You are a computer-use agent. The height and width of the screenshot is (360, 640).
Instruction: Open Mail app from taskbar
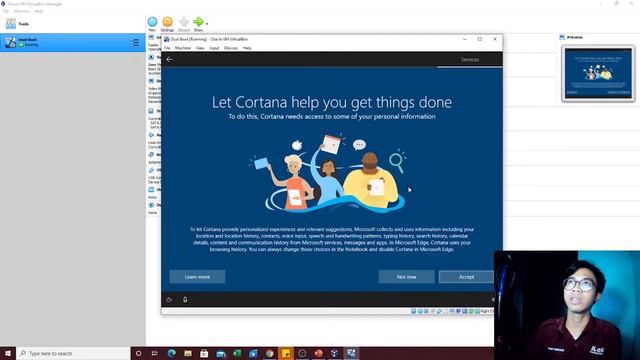(x=221, y=353)
